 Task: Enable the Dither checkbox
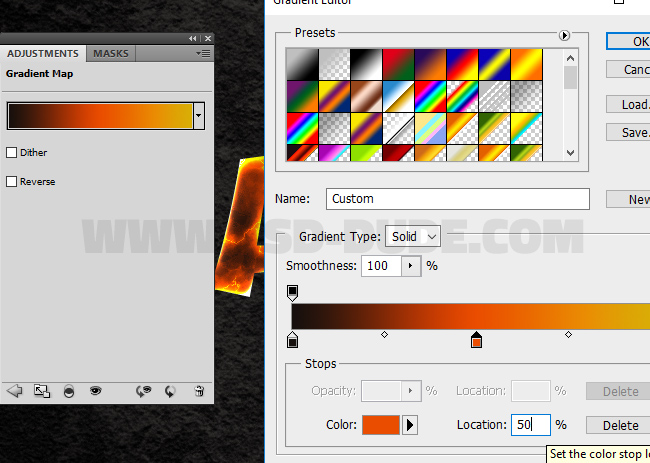tap(12, 153)
